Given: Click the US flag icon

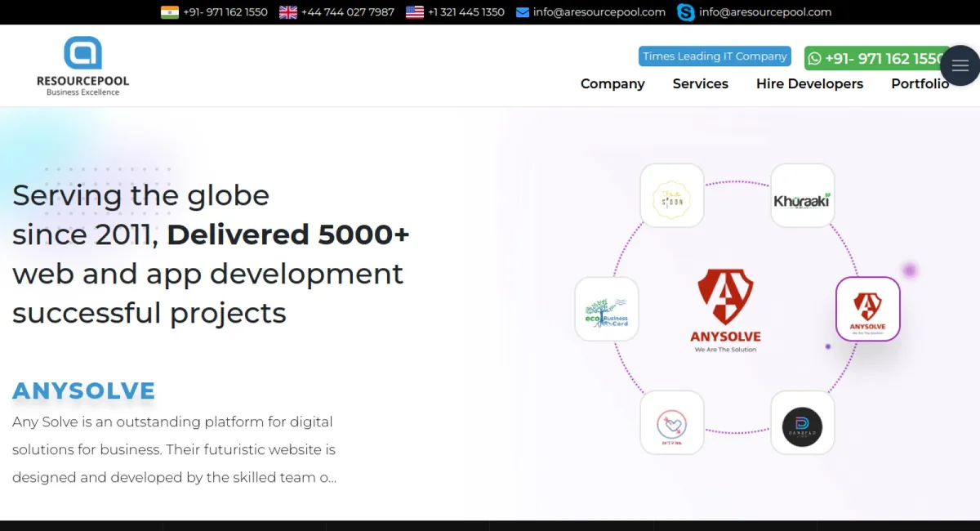Looking at the screenshot, I should click(415, 12).
